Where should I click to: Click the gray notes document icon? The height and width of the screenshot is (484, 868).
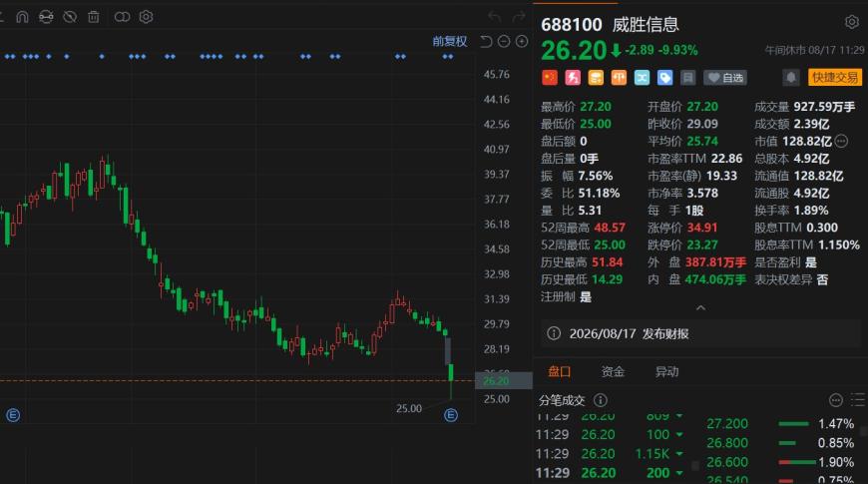click(688, 78)
